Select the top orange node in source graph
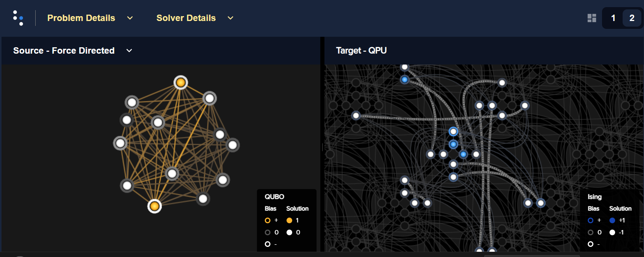644x257 pixels. pyautogui.click(x=181, y=83)
